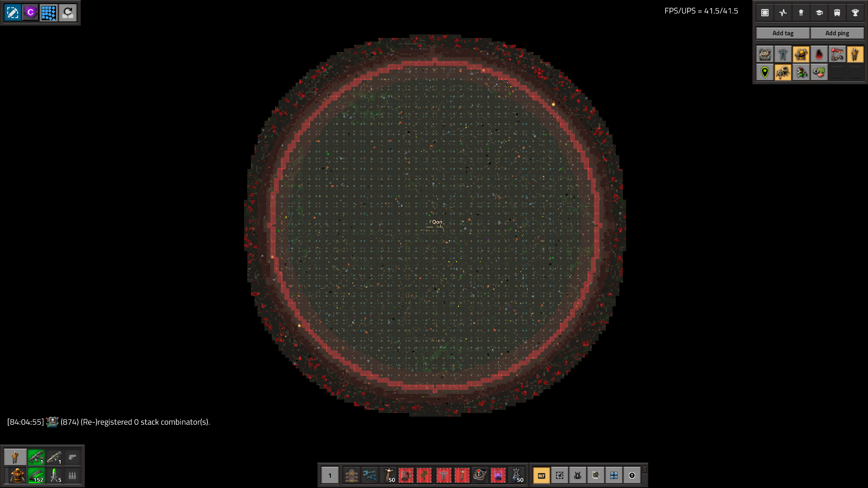Click the Add tag button
Viewport: 868px width, 488px height.
point(783,33)
